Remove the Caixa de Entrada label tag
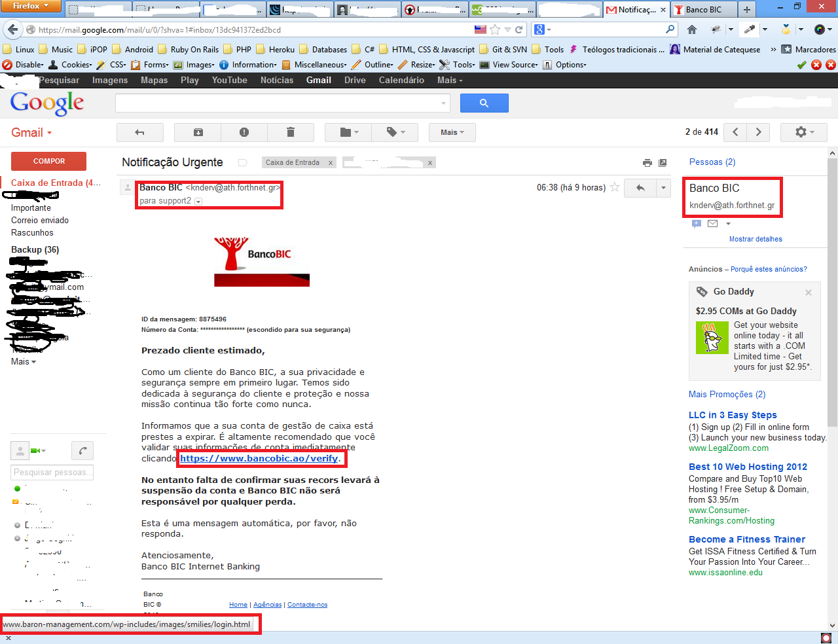Viewport: 838px width, 644px height. click(x=330, y=163)
